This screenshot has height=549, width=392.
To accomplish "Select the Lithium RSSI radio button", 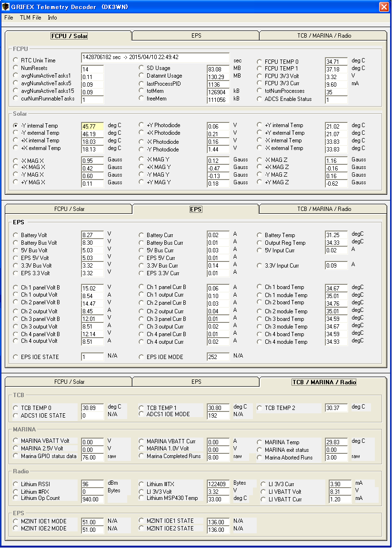I will point(15,484).
